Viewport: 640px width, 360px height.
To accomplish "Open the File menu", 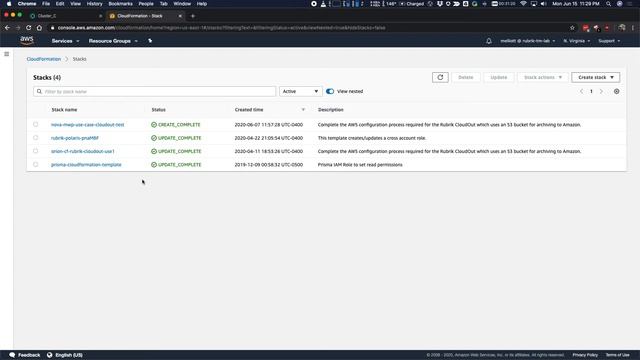I will [x=46, y=4].
